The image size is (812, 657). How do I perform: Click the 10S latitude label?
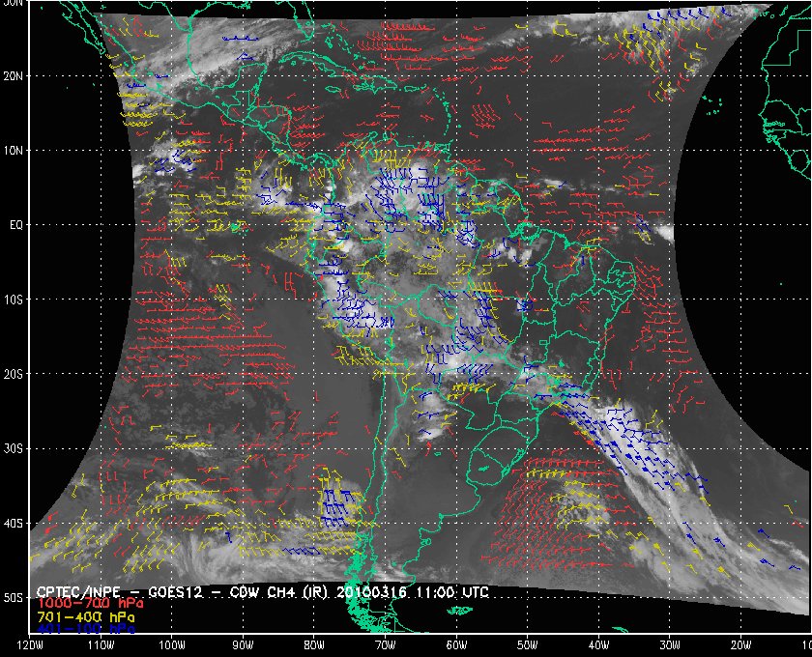(14, 300)
